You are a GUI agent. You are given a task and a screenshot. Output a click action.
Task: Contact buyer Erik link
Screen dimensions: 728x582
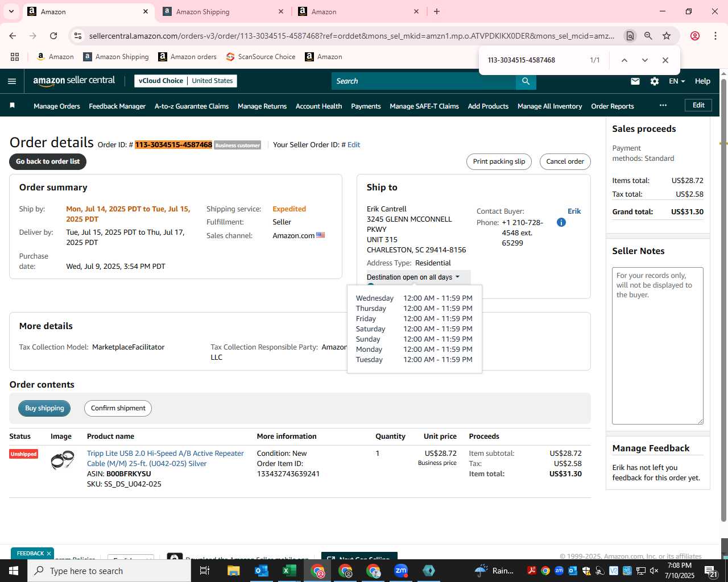tap(574, 211)
